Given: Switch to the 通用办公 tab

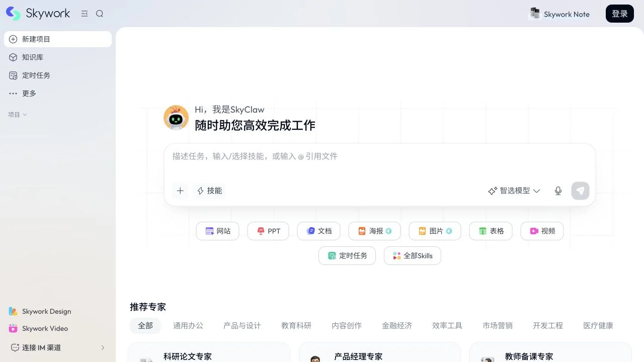Looking at the screenshot, I should [188, 326].
